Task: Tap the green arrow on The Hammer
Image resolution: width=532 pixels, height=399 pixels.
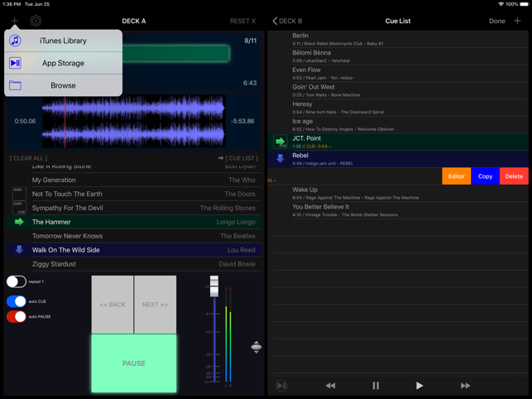Action: tap(19, 222)
